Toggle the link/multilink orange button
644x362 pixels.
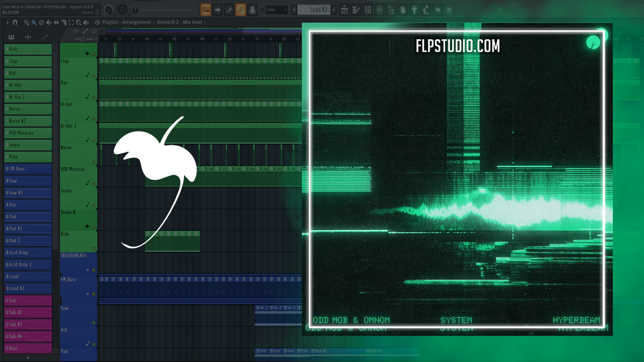click(x=241, y=10)
